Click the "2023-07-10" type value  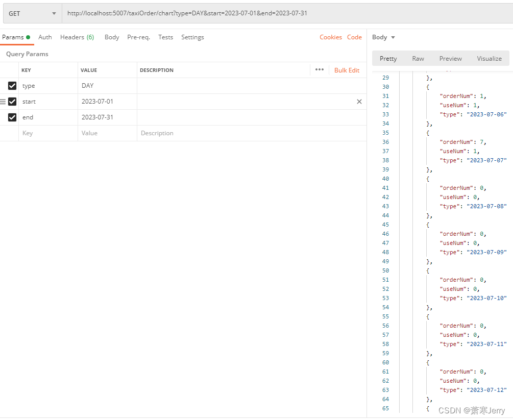(486, 299)
